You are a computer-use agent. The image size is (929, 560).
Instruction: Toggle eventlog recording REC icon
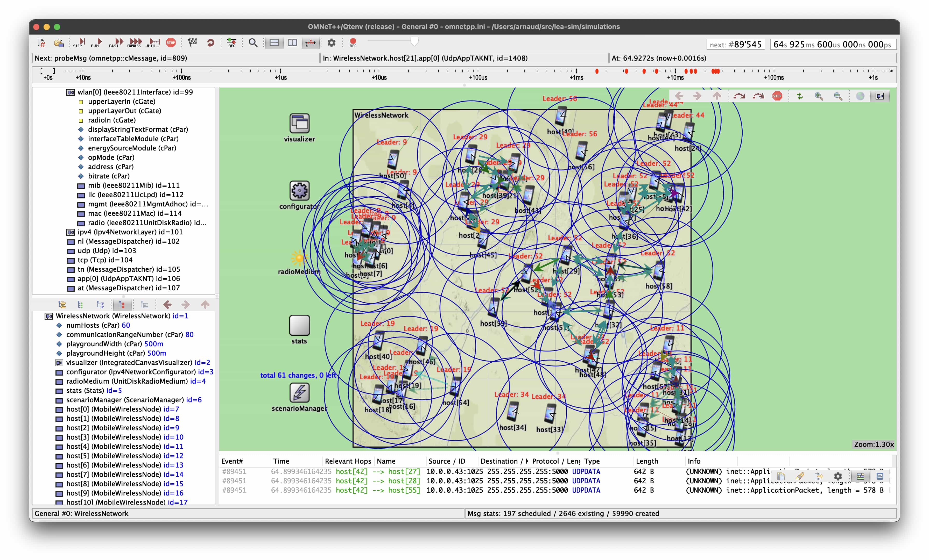231,43
